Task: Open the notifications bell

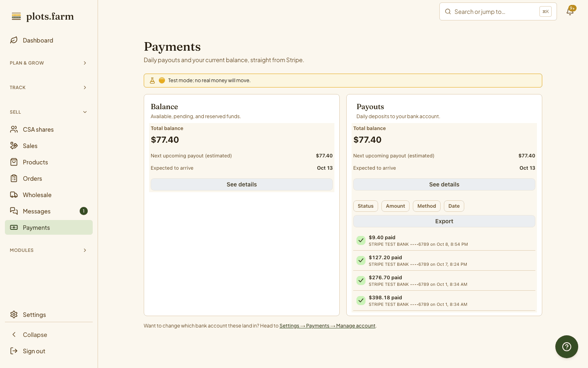Action: (x=570, y=11)
